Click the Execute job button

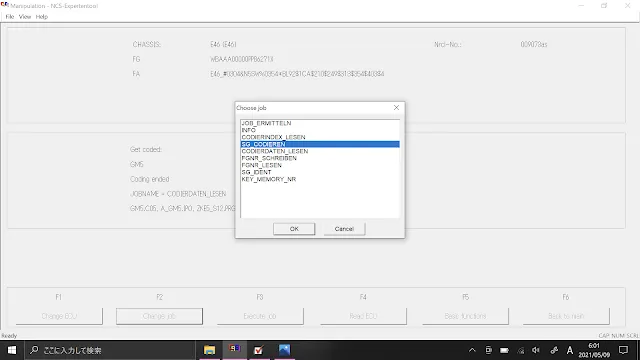260,316
